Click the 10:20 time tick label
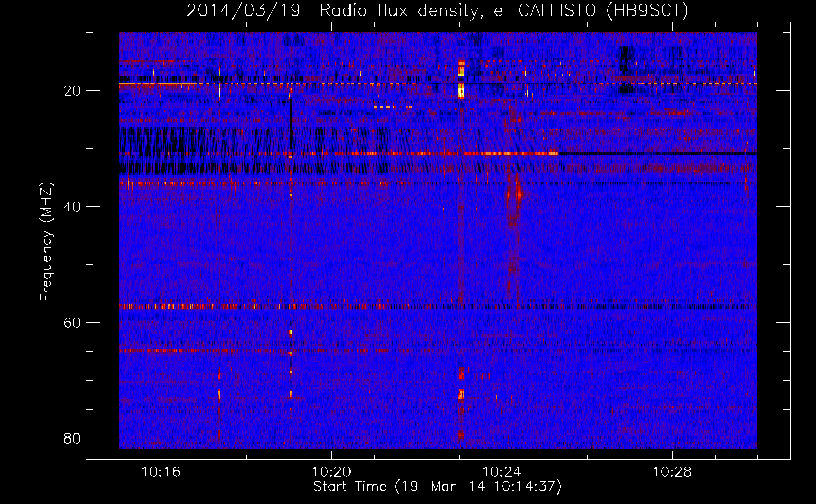 331,472
